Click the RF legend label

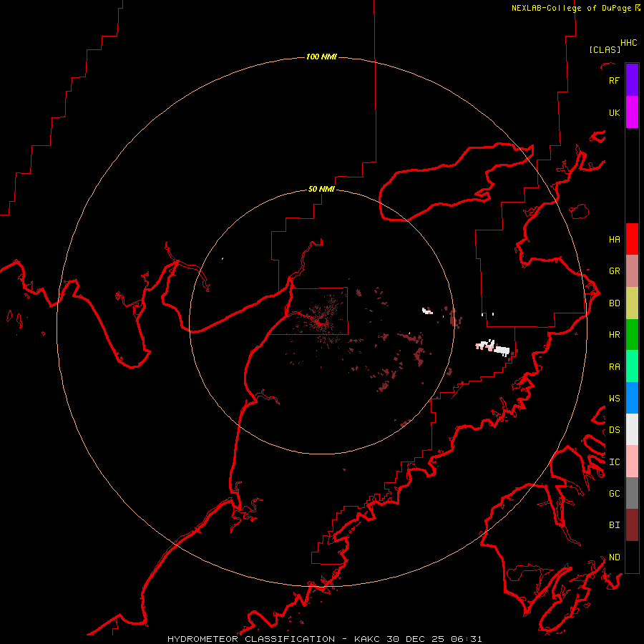614,81
